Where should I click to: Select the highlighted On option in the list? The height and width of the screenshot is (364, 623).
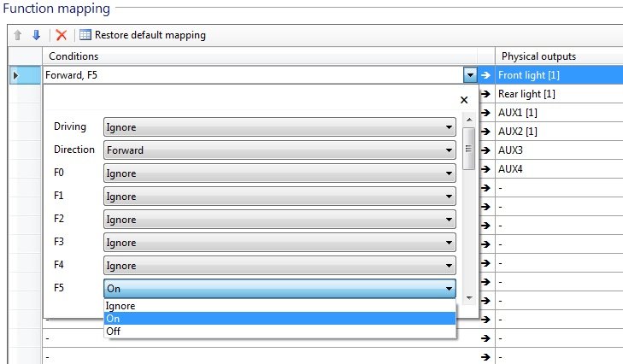(x=279, y=319)
